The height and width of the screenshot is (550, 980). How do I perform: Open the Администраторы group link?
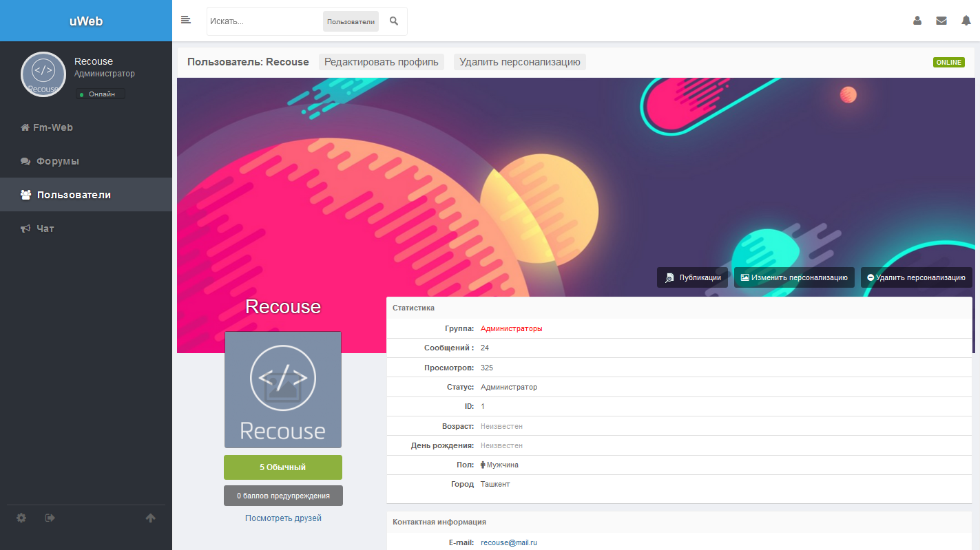click(512, 329)
